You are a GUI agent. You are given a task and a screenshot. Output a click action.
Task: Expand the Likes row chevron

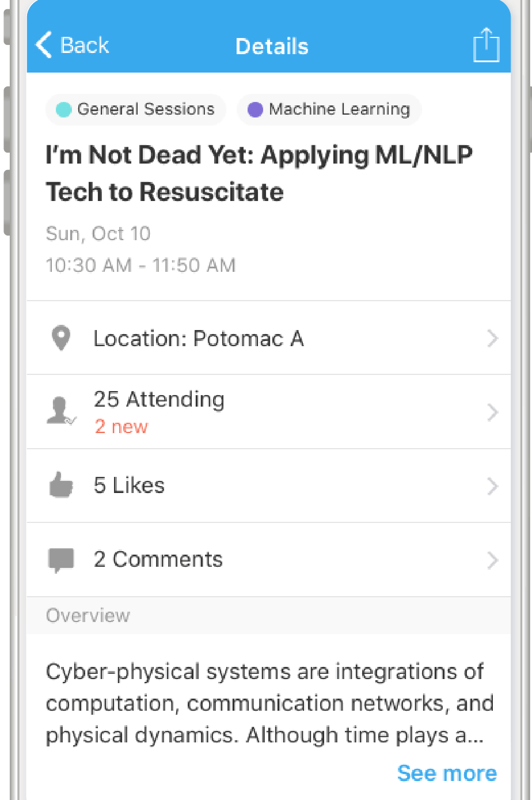492,486
